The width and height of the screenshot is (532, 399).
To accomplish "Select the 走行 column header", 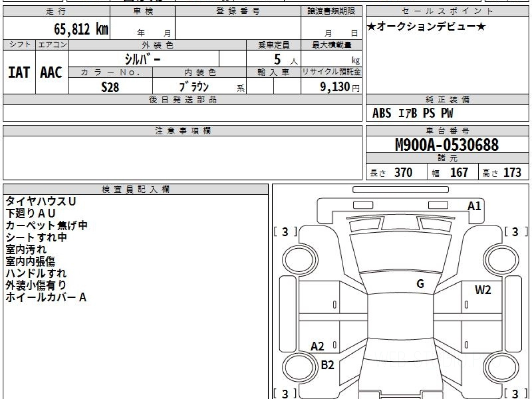I will tap(56, 12).
